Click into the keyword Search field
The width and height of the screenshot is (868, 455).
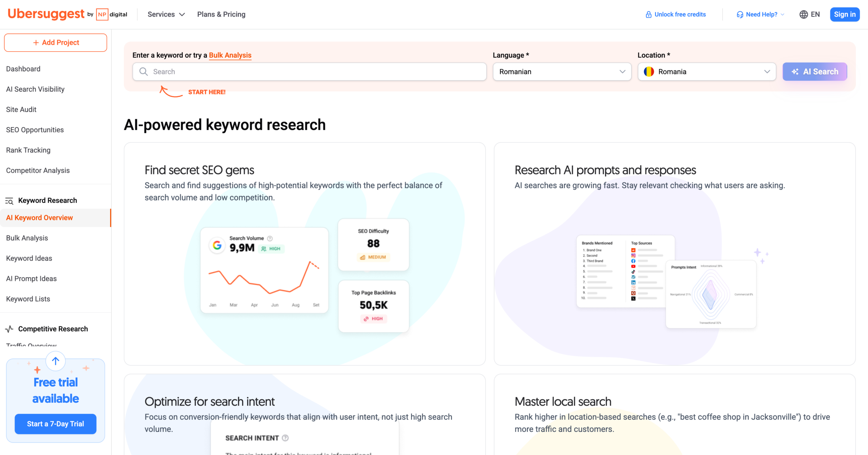(310, 72)
